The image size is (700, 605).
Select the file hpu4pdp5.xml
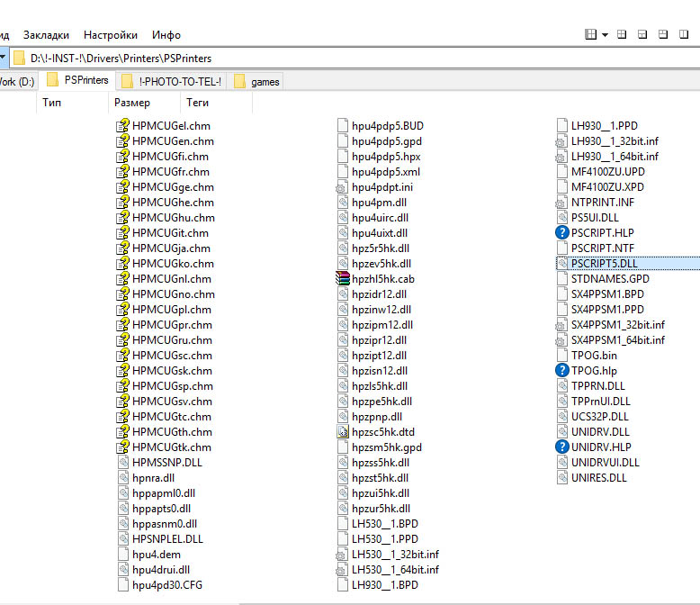coord(386,172)
